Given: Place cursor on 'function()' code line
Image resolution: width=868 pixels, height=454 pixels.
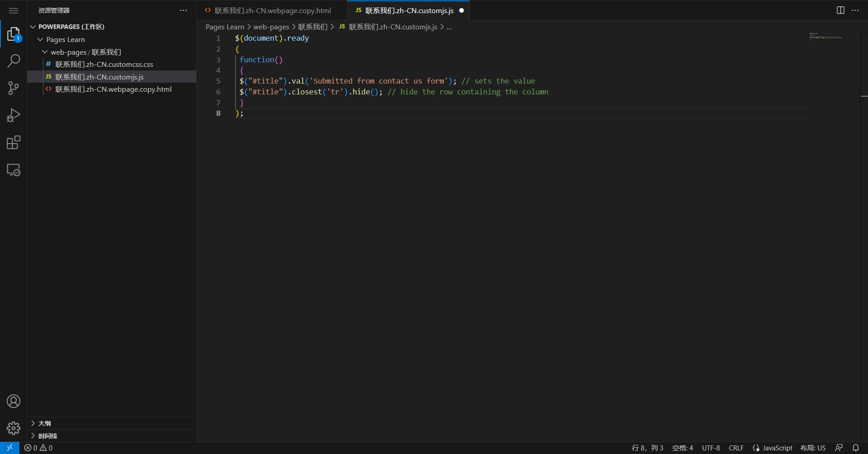Looking at the screenshot, I should tap(261, 60).
